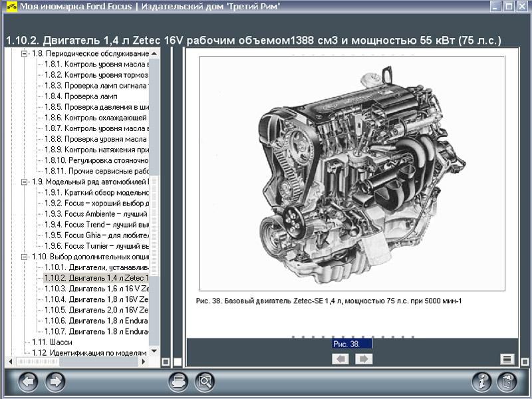
Task: Open the search magnifier tool
Action: (205, 382)
